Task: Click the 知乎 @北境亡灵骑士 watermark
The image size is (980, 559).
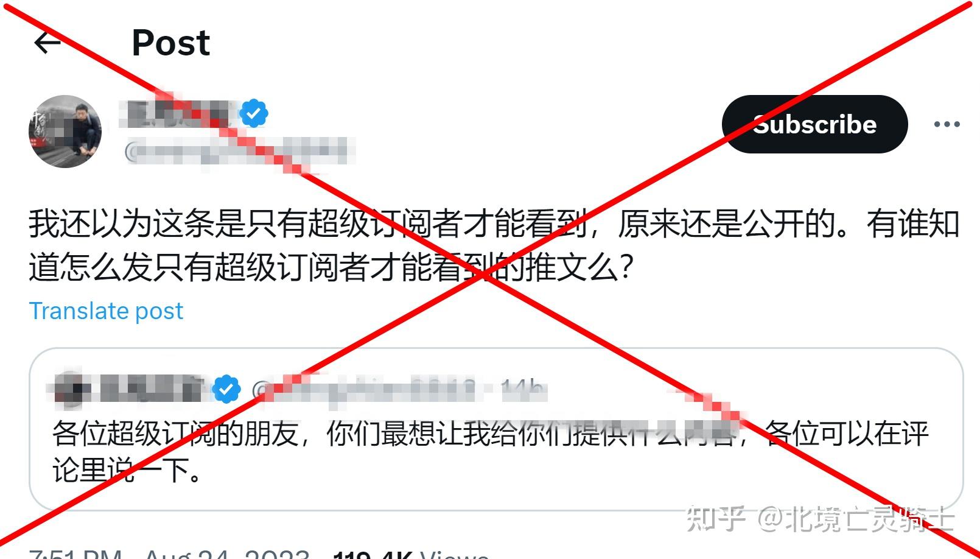Action: click(821, 519)
